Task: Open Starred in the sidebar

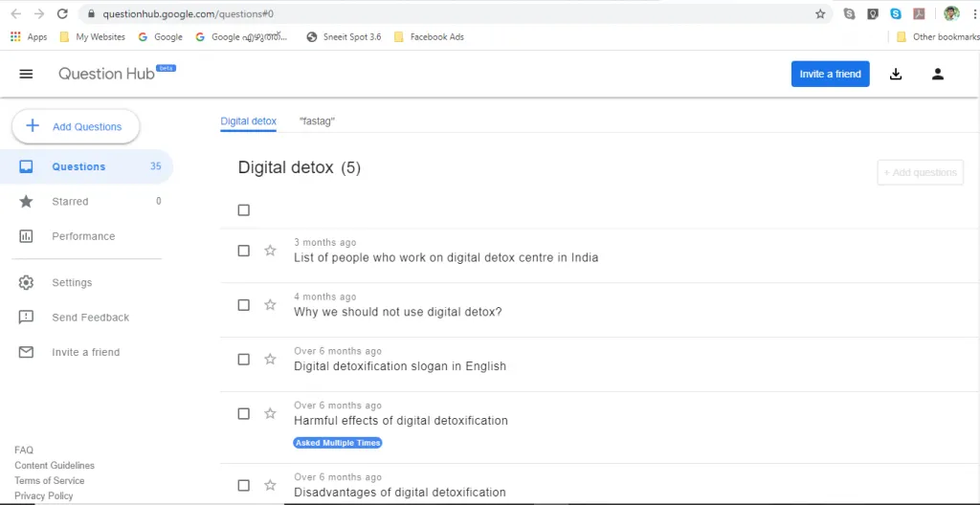Action: 86,201
